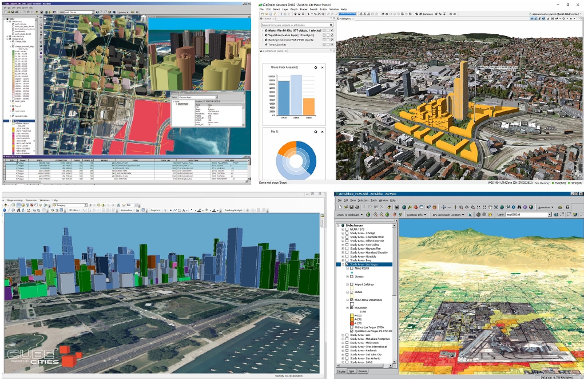Open the Tracking Analyst dropdown in ArcScene
This screenshot has height=384, width=588.
click(233, 210)
